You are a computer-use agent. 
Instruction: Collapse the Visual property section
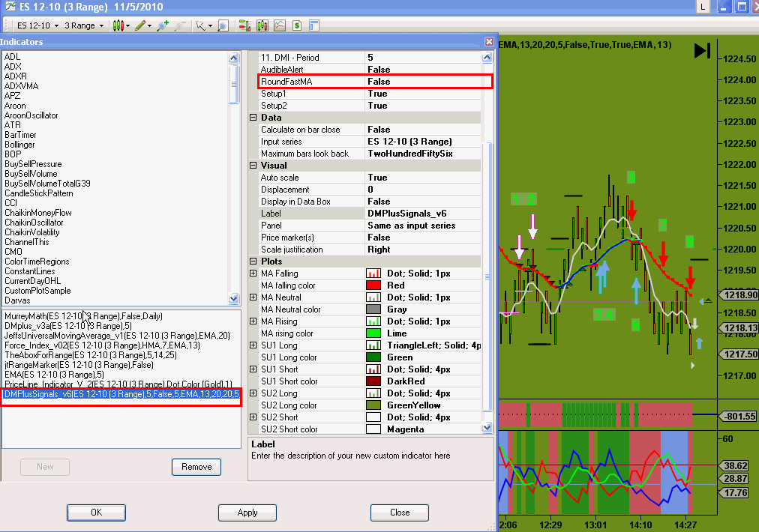(253, 166)
